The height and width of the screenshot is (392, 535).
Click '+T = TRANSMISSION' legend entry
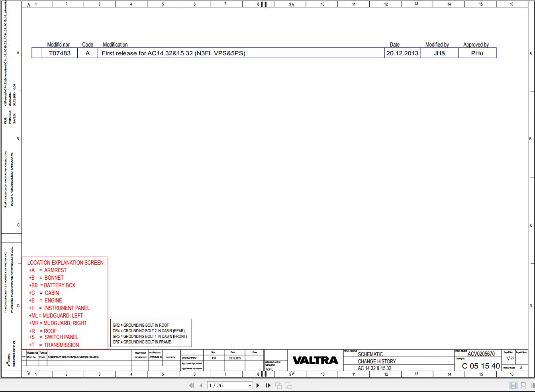point(53,345)
